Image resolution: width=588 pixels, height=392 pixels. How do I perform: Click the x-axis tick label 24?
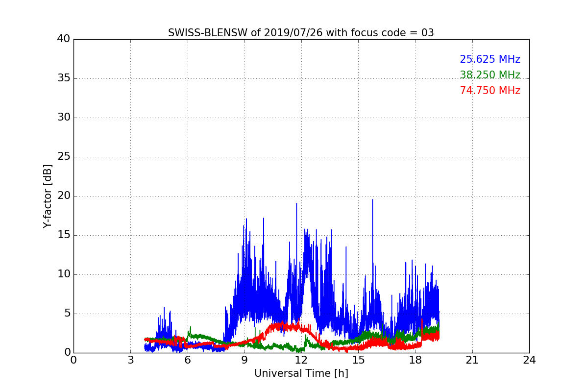[529, 360]
